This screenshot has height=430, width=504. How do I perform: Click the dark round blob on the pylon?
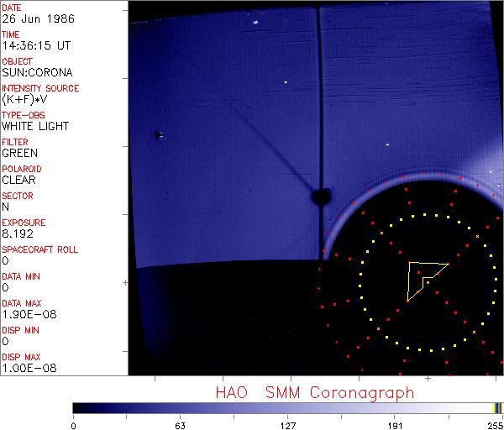pos(319,197)
